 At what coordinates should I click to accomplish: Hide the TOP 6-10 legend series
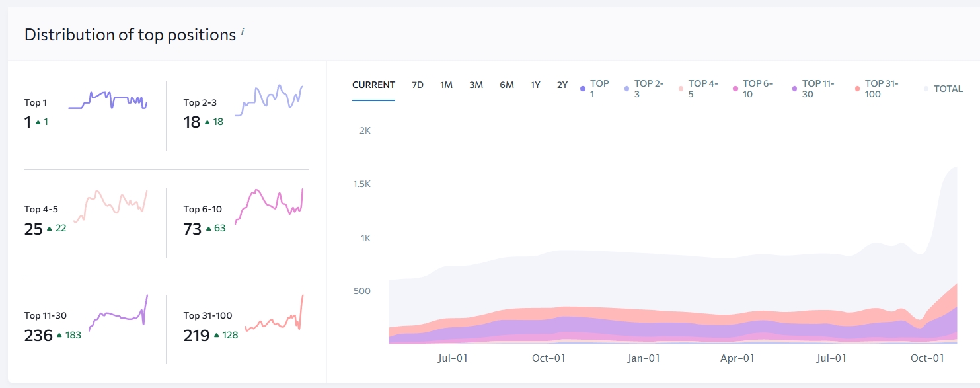click(752, 89)
